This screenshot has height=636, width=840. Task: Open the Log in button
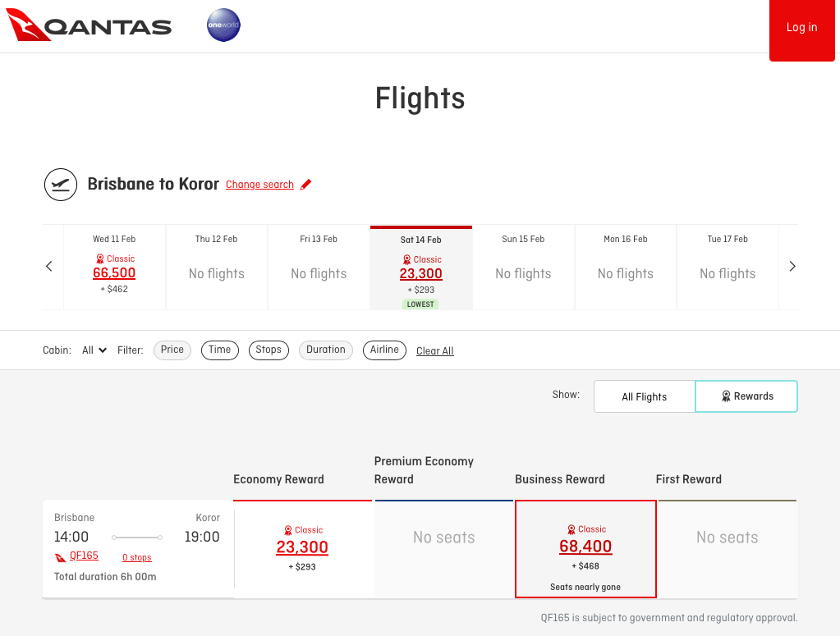pos(802,30)
